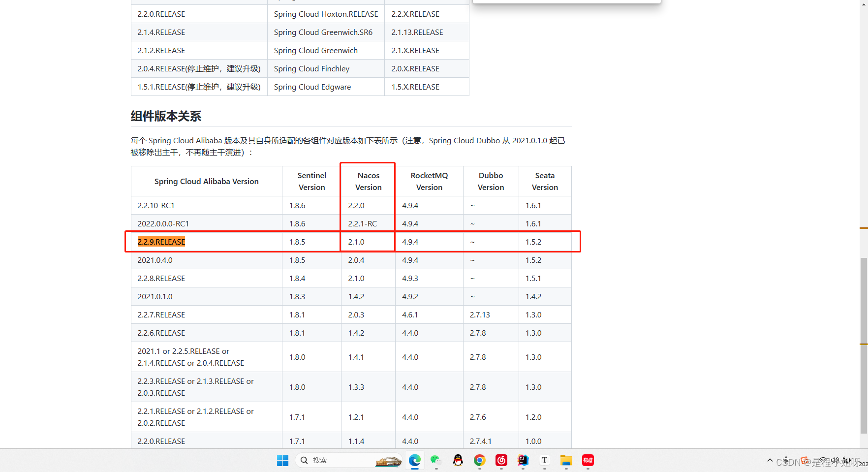Click the 2021.0.4.0 version cell
Screen dimensions: 868x472
click(x=207, y=260)
